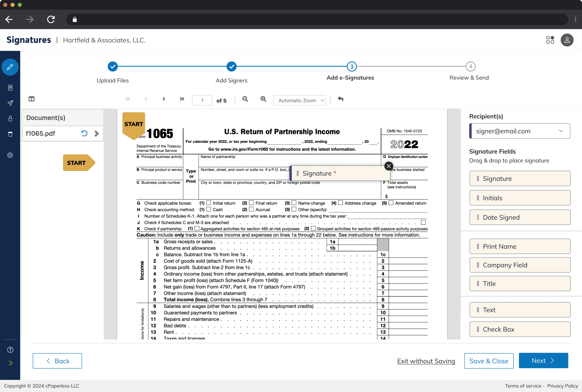The image size is (582, 392).
Task: Go to last page icon
Action: coord(182,99)
